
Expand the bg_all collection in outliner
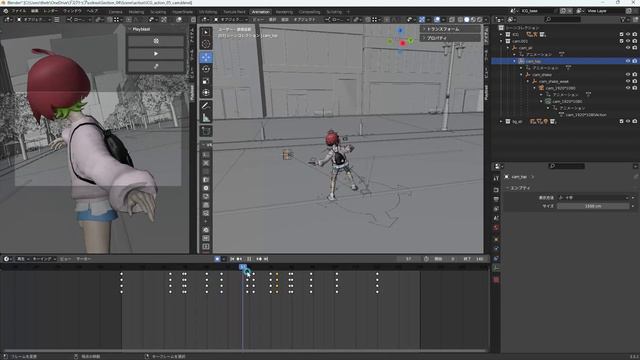(501, 121)
